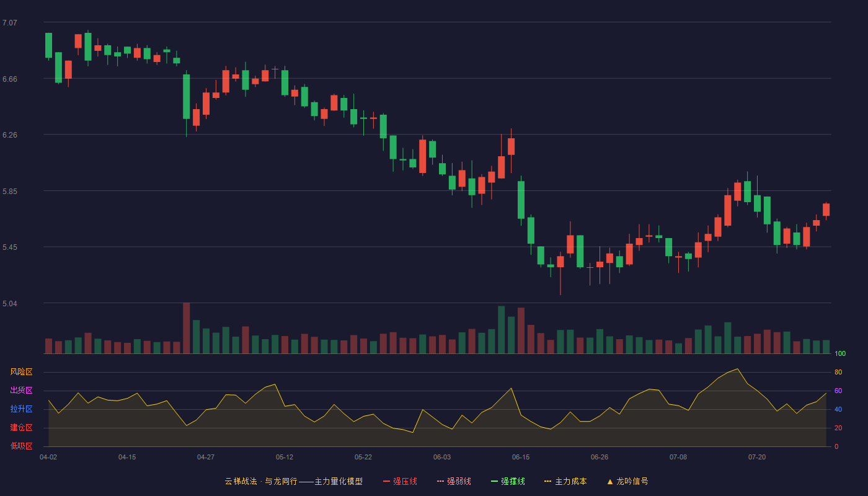Click the orange 80 indicator axis value
Image resolution: width=868 pixels, height=496 pixels.
838,373
